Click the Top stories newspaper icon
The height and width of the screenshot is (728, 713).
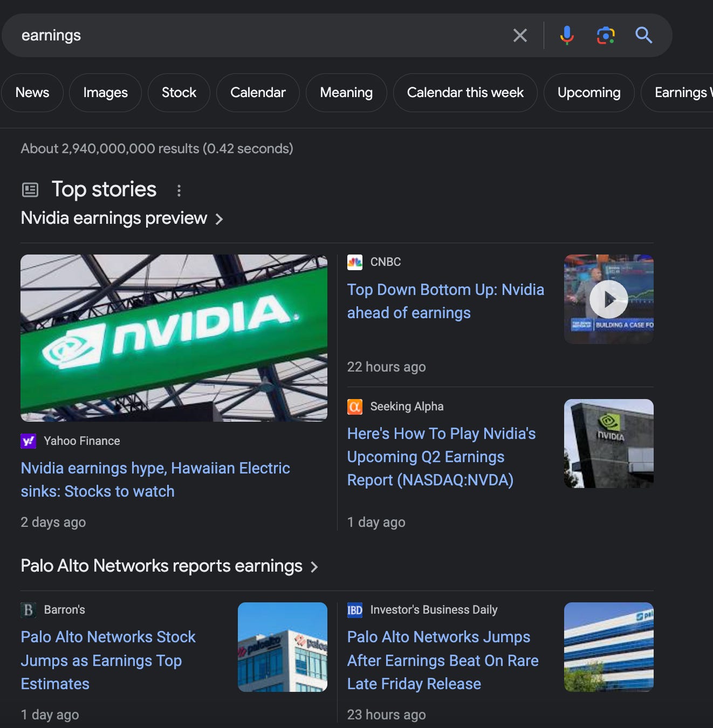(x=30, y=190)
